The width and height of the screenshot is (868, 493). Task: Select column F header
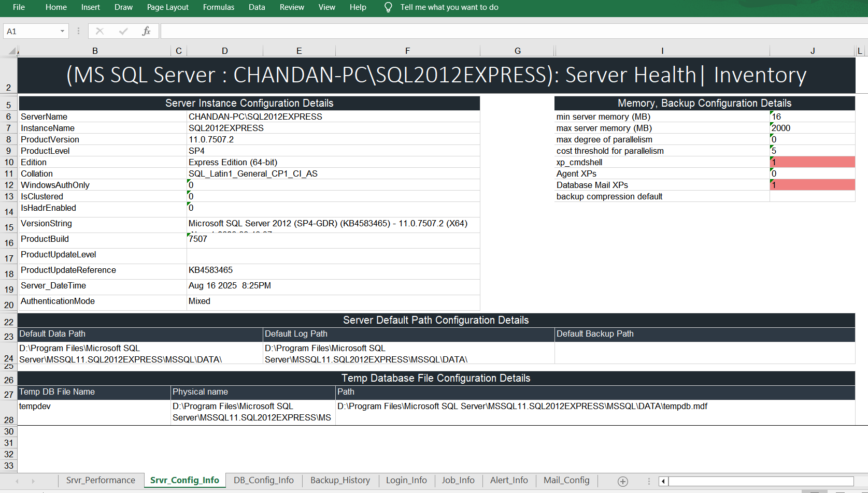407,51
